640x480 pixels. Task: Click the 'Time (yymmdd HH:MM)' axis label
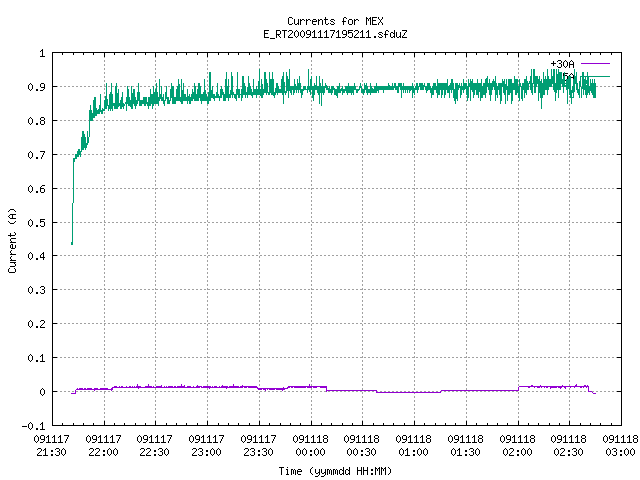(335, 471)
